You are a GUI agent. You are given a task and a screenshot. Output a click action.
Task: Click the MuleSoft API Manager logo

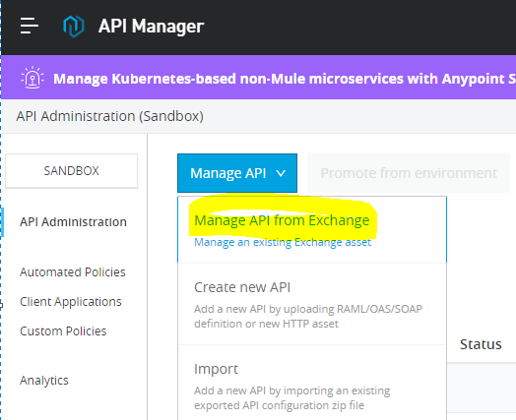(x=74, y=26)
